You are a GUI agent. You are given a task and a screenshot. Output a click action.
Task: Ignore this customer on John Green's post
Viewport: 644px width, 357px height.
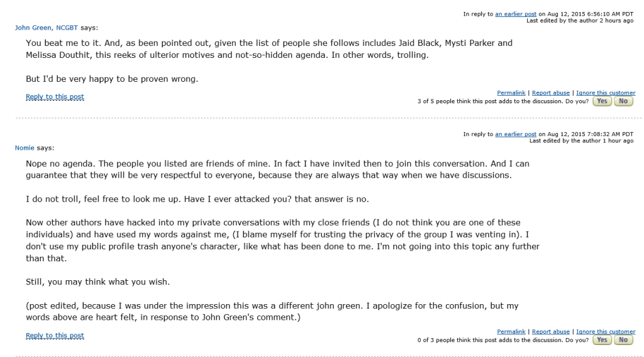coord(606,93)
